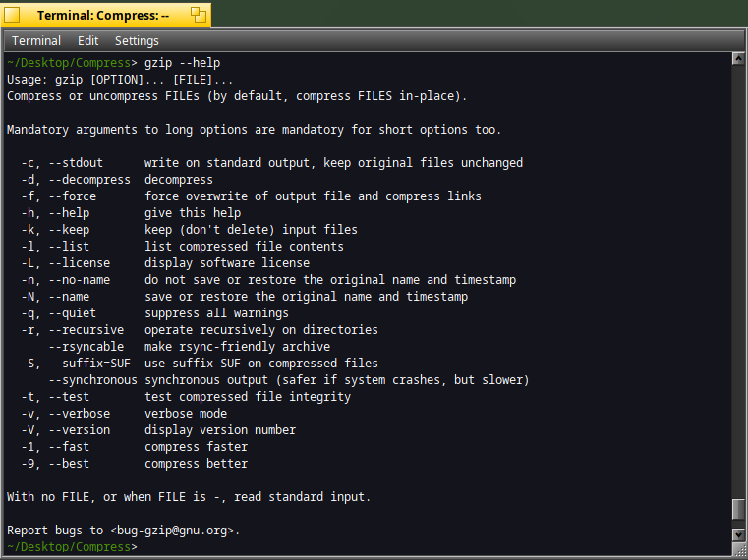Click 'compress better' description text
748x560 pixels.
[196, 464]
